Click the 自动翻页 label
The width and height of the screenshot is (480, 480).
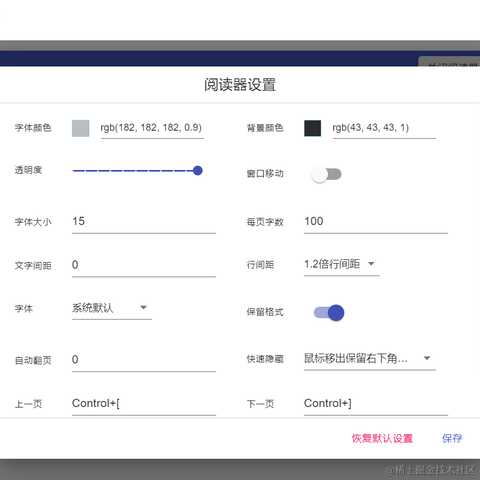click(33, 360)
